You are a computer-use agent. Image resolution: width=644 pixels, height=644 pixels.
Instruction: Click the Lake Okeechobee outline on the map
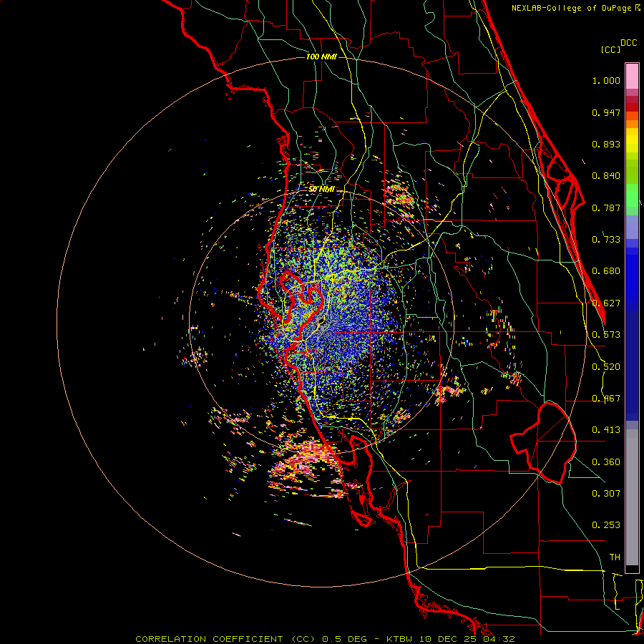click(x=543, y=443)
